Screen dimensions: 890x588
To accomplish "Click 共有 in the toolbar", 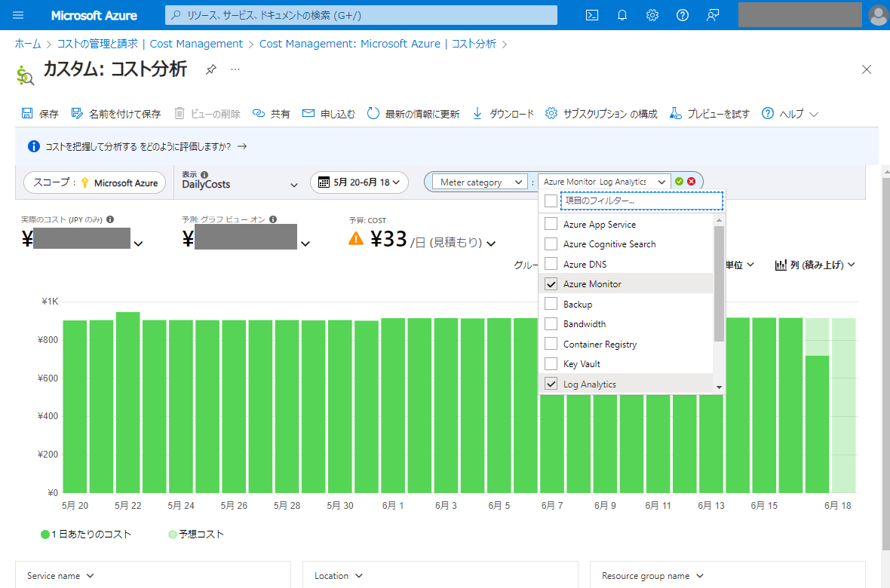I will coord(272,114).
